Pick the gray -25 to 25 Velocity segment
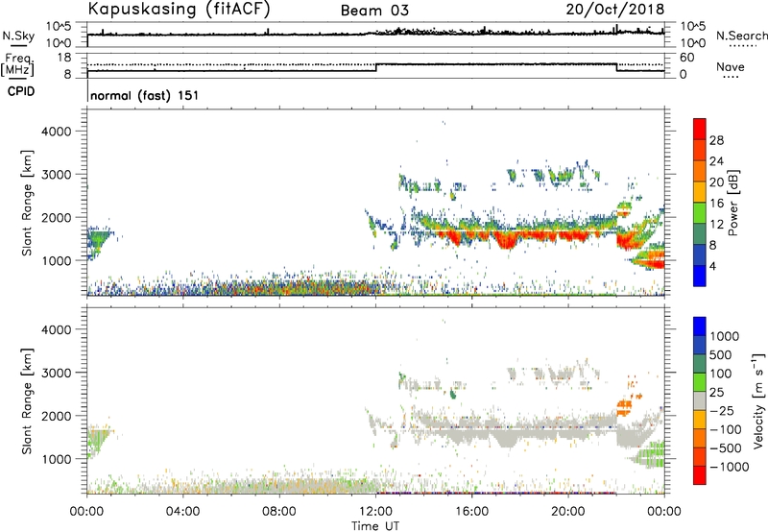768x532 pixels. point(700,400)
